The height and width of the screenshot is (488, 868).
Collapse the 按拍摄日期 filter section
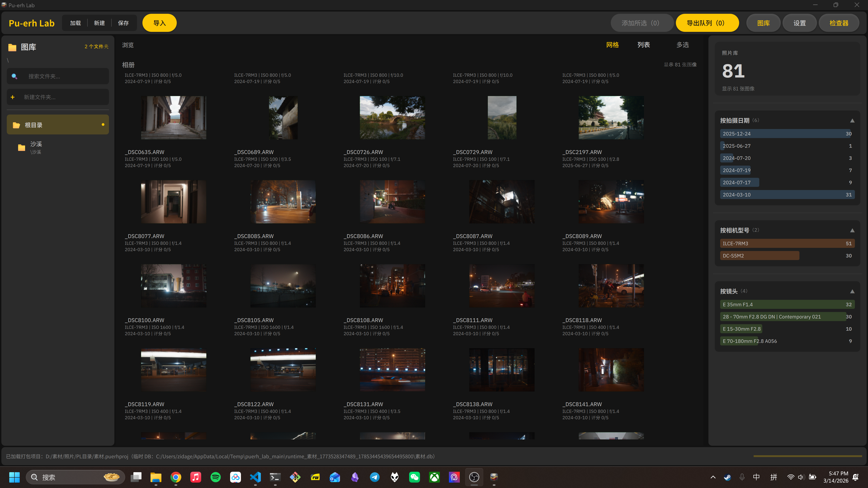pos(852,121)
